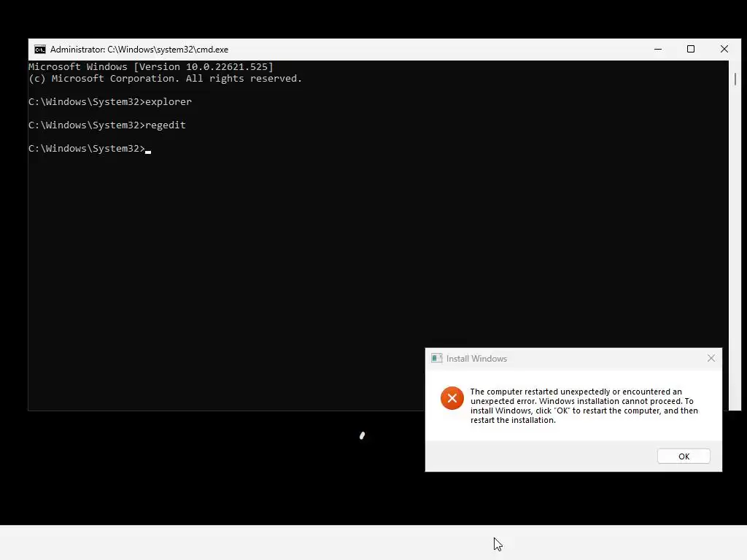Click the active C:\Windows\System32 prompt cursor
The width and height of the screenshot is (747, 560).
tap(148, 152)
